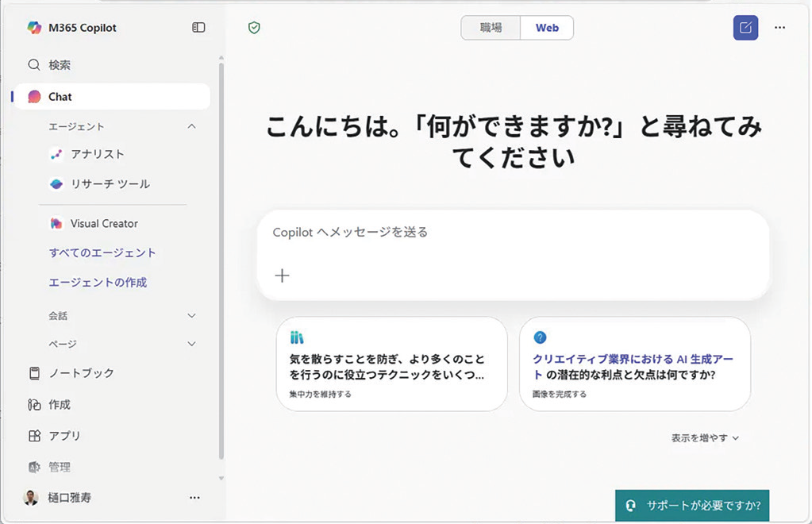Select the 気を散らすことを防ぎ prompt card

click(x=391, y=364)
